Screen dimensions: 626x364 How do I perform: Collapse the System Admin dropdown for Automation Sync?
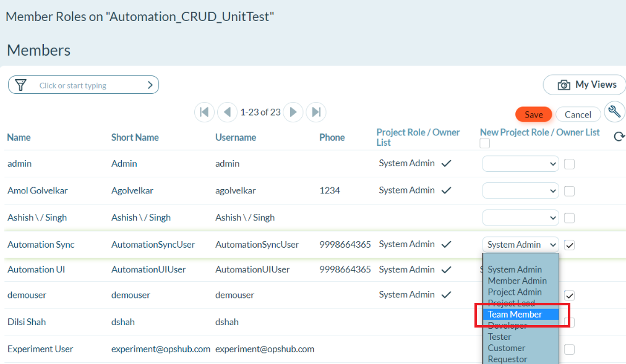point(520,245)
